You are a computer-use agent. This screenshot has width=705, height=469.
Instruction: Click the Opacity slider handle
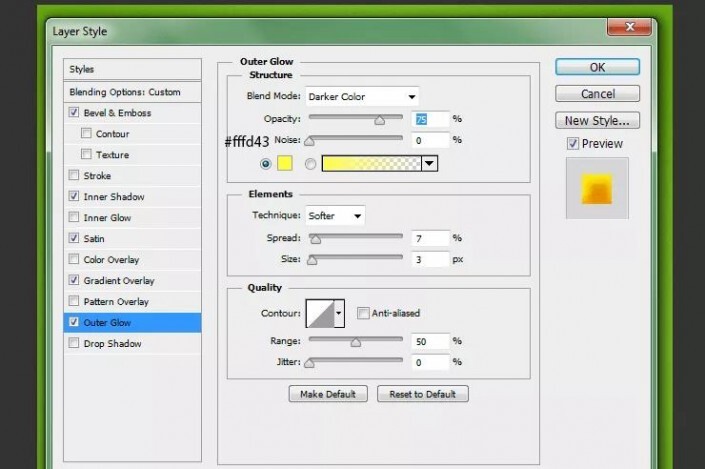pos(379,120)
